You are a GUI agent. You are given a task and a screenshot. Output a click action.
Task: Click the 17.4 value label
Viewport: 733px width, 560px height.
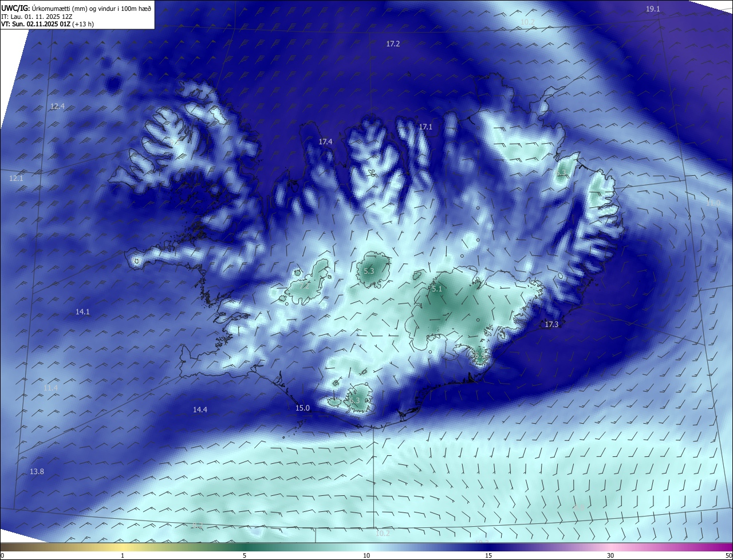[x=325, y=141]
